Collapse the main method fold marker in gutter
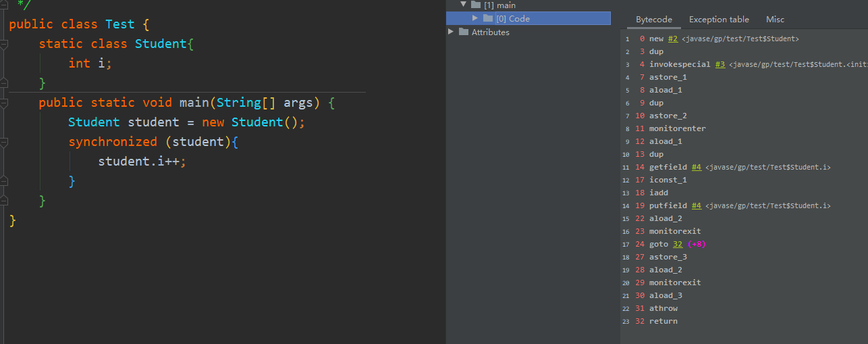Screen dimensions: 868x344 (3, 103)
